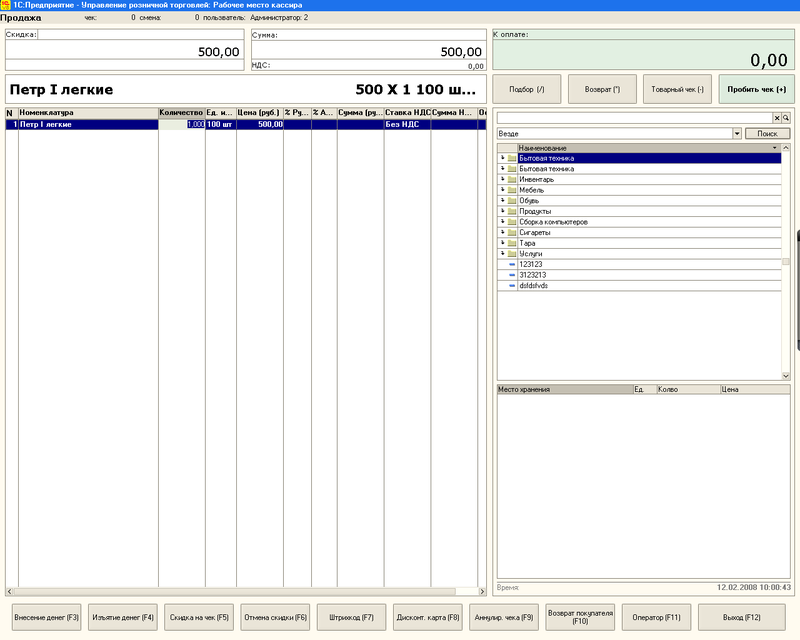Click the folder icon of Мебель

pyautogui.click(x=512, y=190)
